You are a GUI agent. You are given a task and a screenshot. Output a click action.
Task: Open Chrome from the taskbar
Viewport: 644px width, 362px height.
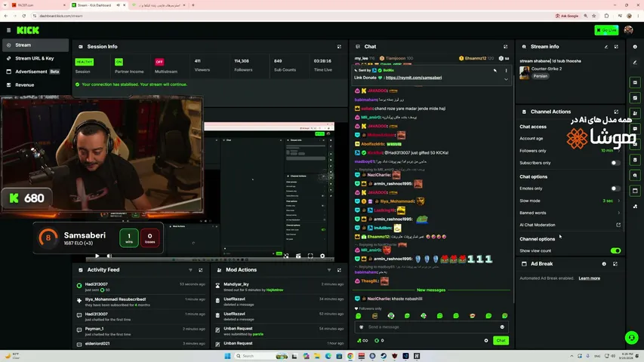[x=350, y=356]
